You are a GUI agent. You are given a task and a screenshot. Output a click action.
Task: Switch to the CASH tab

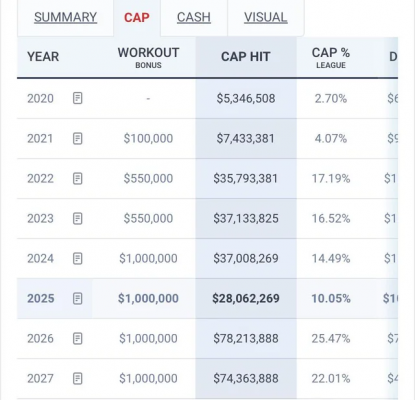194,17
